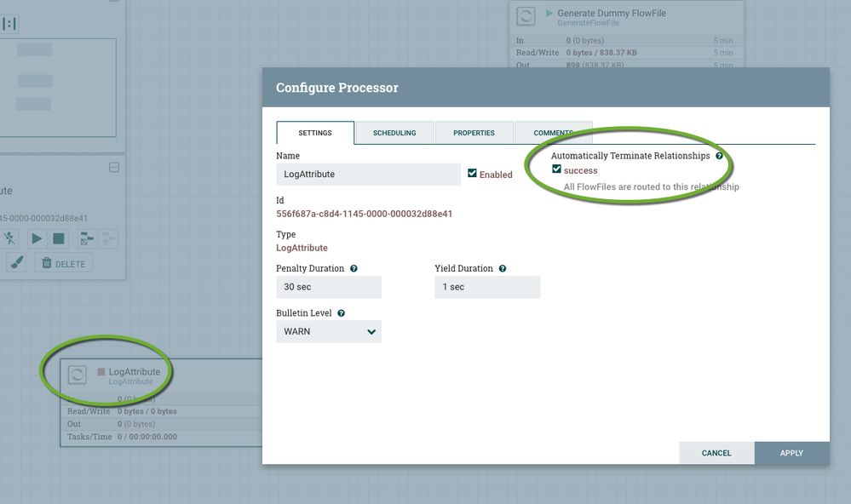The width and height of the screenshot is (851, 504).
Task: Click the LogAttribute processor icon on canvas
Action: pos(77,375)
